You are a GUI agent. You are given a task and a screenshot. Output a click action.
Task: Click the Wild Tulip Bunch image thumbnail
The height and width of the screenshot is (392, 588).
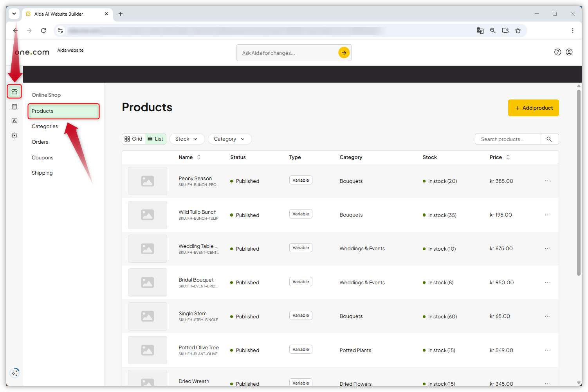(148, 215)
